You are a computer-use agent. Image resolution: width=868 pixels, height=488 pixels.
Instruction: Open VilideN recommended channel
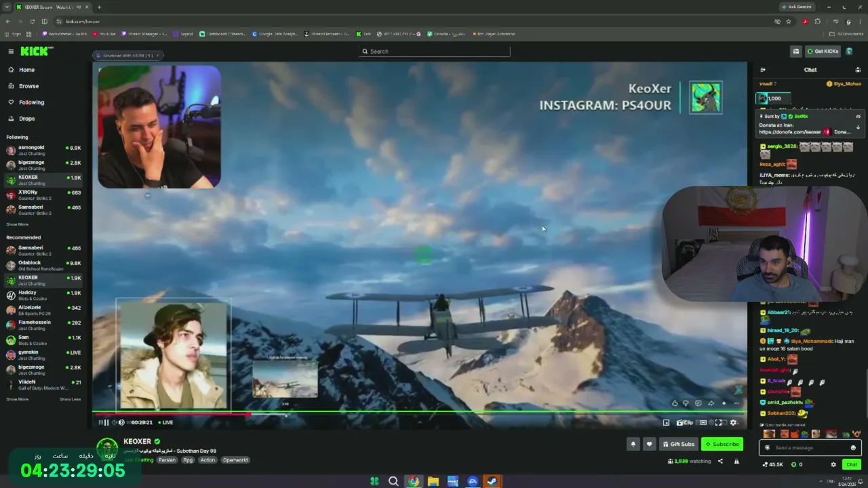click(43, 384)
